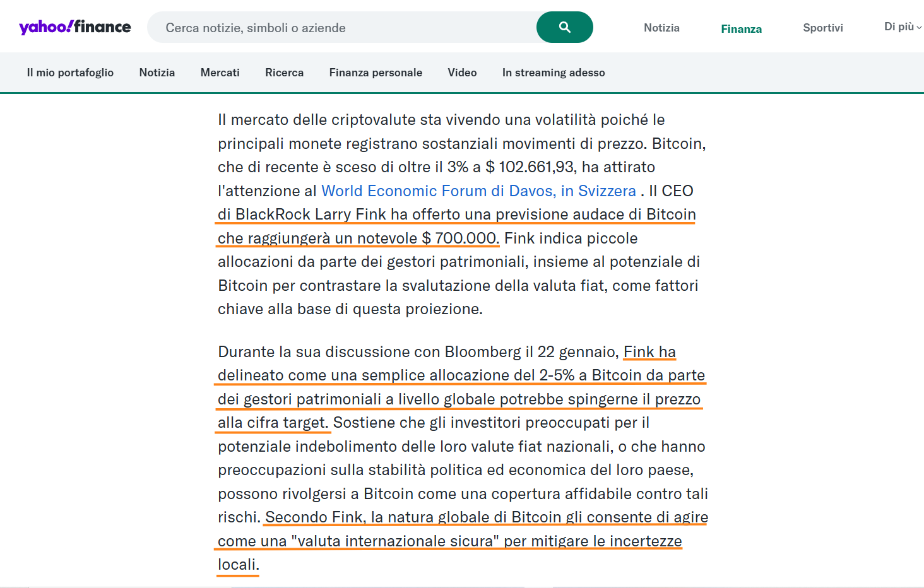
Task: Click the sentence starting "Secondo Fink, la natura globale"
Action: (x=463, y=541)
